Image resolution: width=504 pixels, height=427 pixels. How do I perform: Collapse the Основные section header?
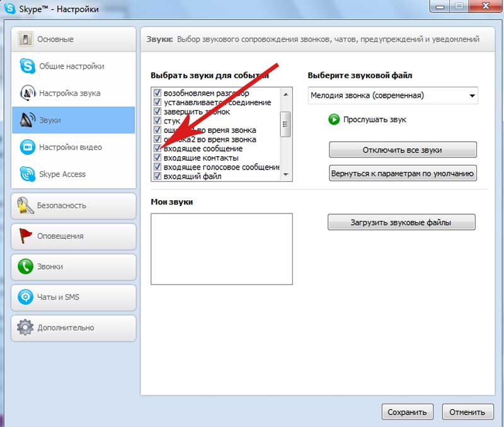coord(74,39)
